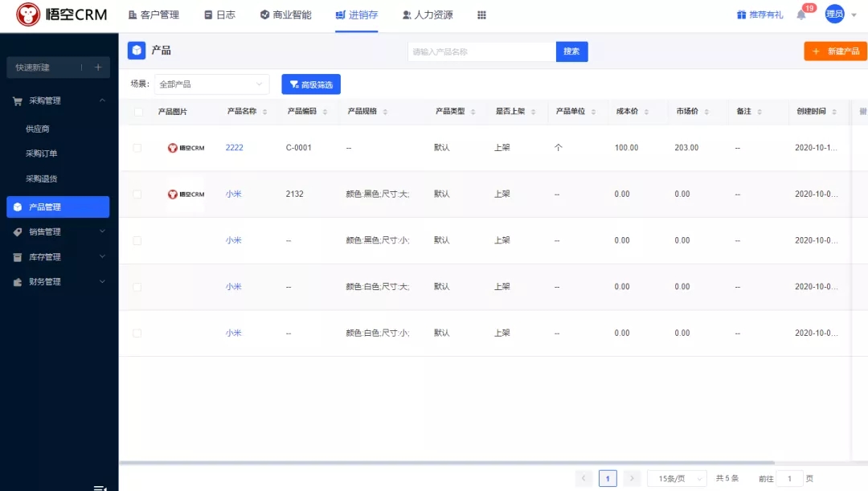The image size is (868, 491).
Task: Open the notifications bell
Action: tap(801, 15)
